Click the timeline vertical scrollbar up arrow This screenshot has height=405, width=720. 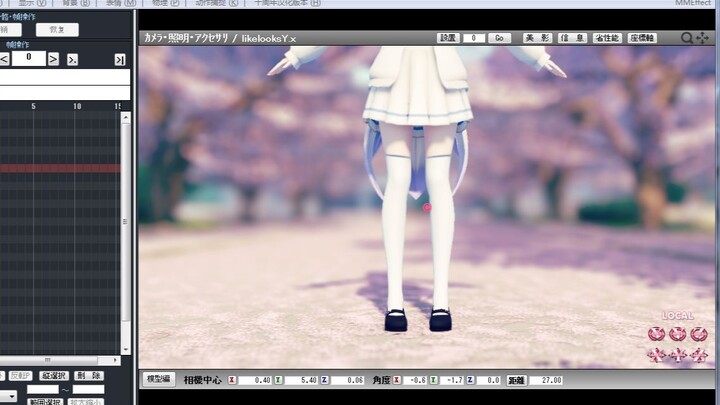click(126, 118)
